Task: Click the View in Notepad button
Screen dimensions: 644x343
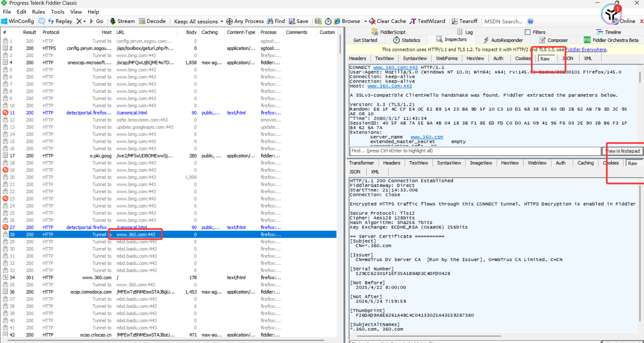Action: click(x=623, y=151)
